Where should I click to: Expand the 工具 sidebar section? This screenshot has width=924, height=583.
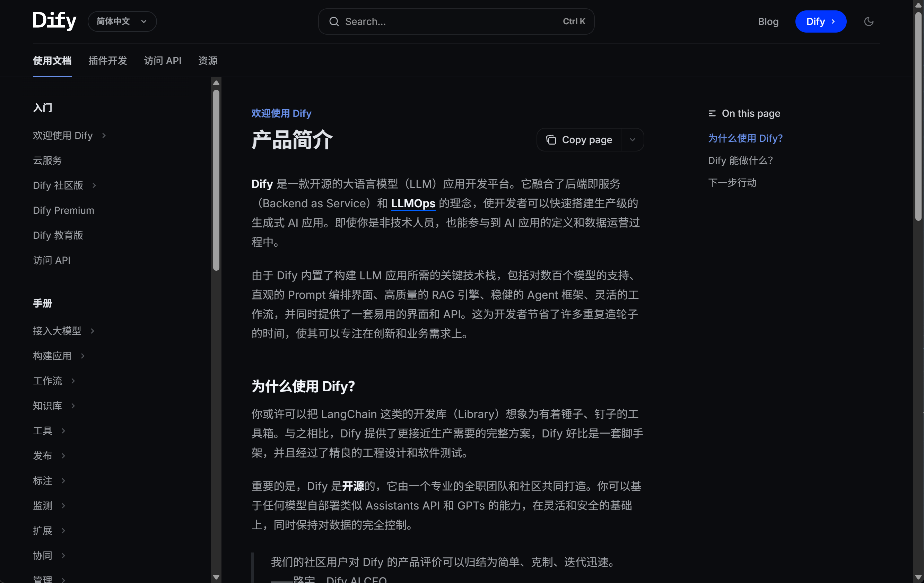pos(64,430)
